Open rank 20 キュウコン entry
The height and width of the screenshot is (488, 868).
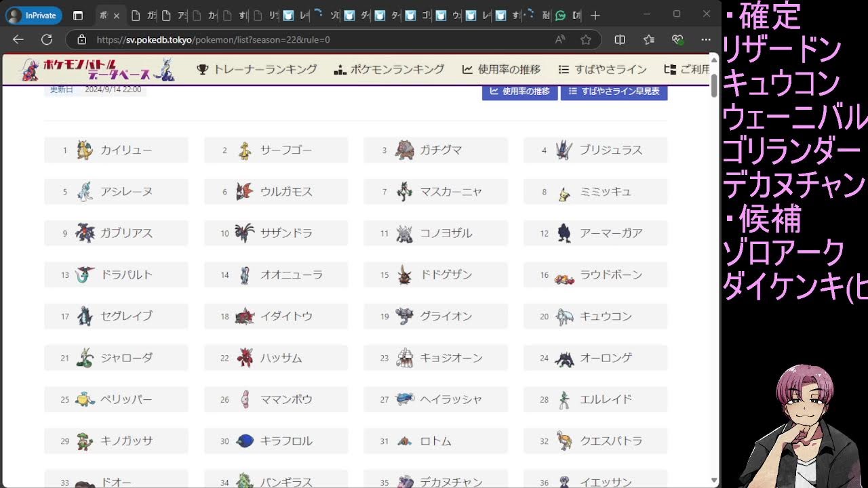tap(595, 316)
